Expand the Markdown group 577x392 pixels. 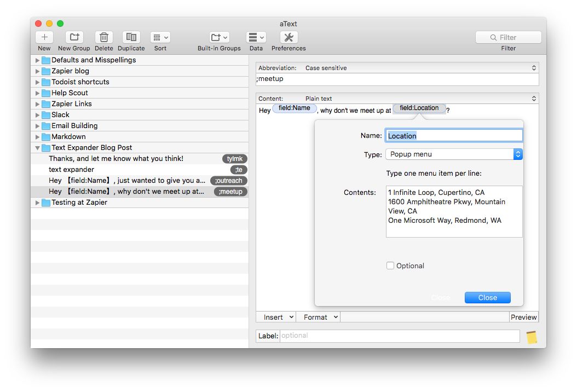point(37,137)
